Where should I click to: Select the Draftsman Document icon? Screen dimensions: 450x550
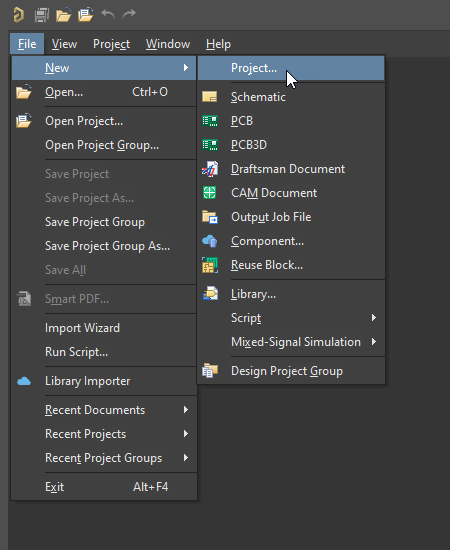[210, 169]
